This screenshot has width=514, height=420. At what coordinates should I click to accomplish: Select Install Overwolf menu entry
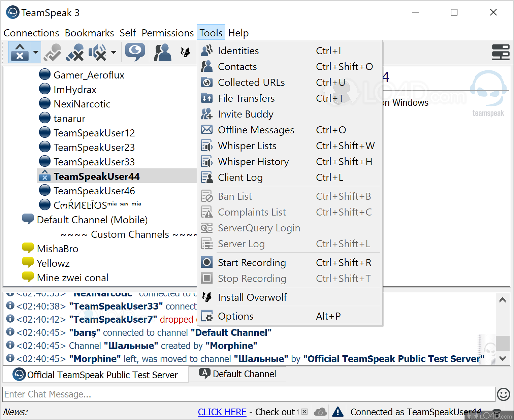coord(290,297)
